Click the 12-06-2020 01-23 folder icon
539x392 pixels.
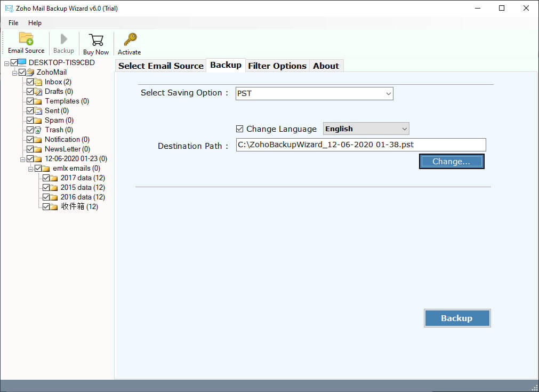click(x=38, y=159)
